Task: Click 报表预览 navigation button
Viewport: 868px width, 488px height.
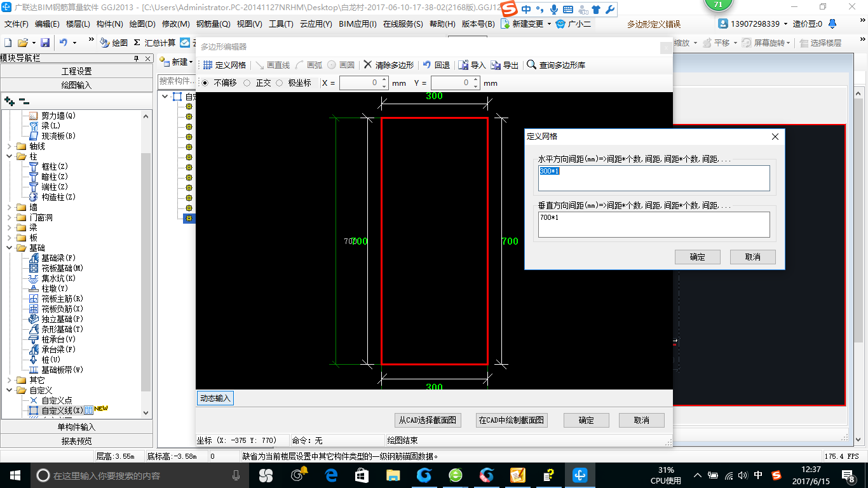Action: point(76,441)
